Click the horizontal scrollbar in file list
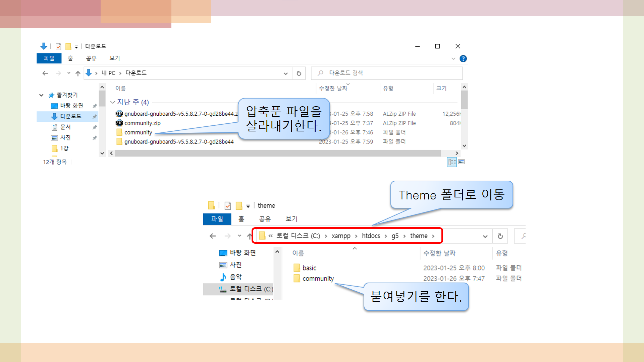Image resolution: width=644 pixels, height=362 pixels. click(x=278, y=153)
